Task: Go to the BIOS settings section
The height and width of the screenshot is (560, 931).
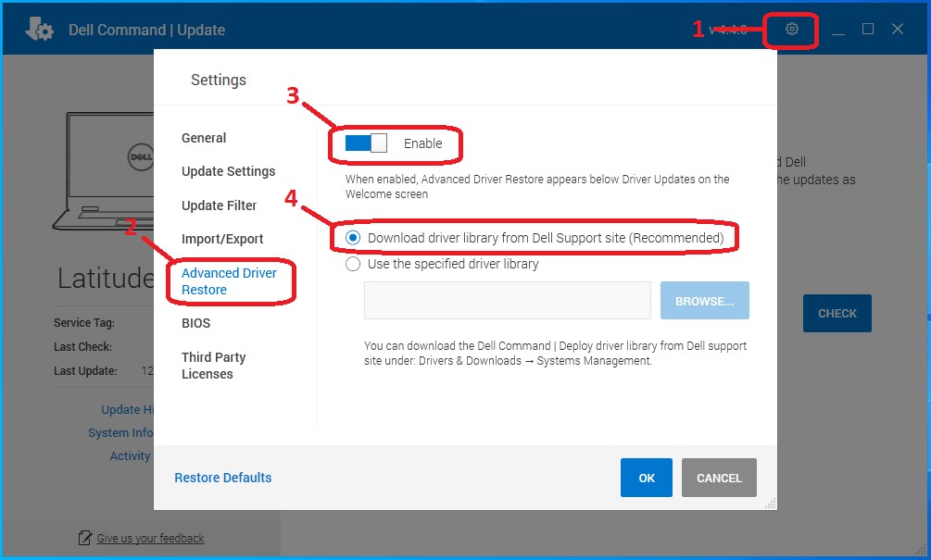Action: tap(195, 322)
